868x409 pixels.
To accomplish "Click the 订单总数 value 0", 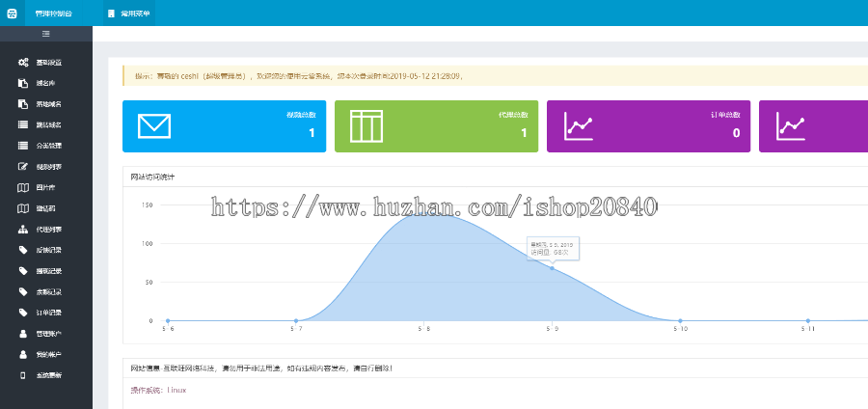I will [736, 133].
